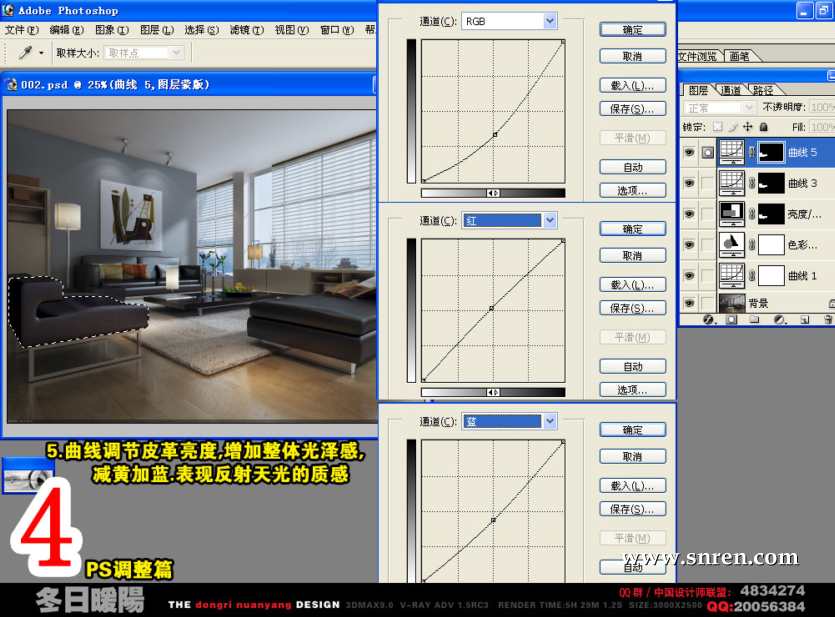Click the color balance thumbnail of 色彩 layer

(x=732, y=245)
